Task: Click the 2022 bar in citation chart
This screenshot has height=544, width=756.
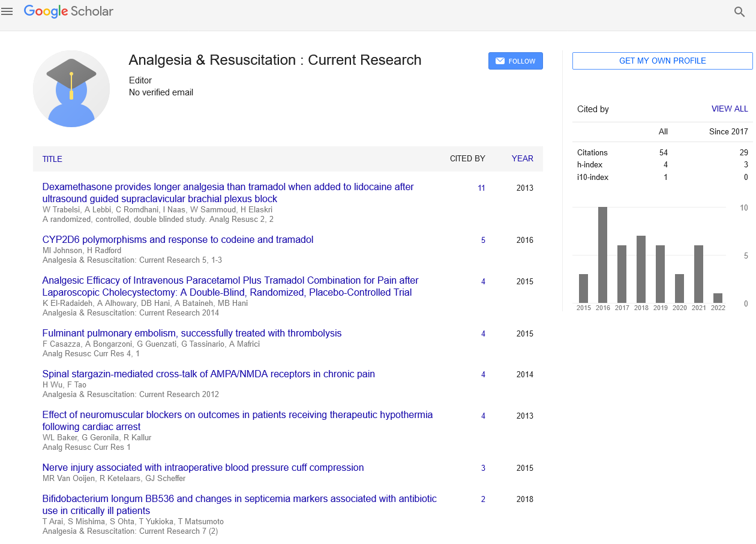Action: point(718,298)
